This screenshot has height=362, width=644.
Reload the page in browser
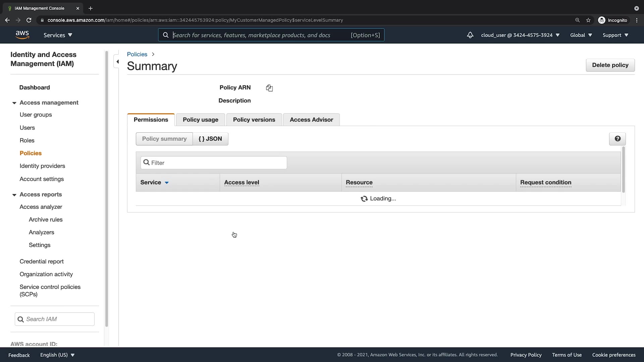[29, 20]
